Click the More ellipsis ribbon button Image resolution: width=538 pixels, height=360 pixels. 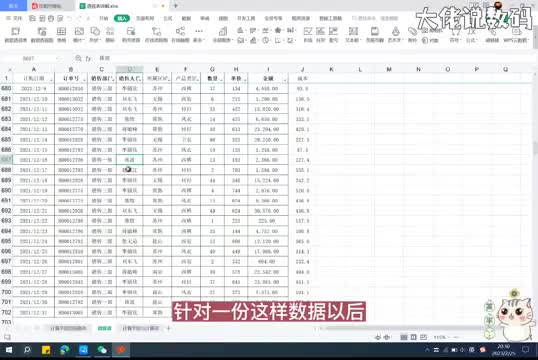tap(199, 35)
